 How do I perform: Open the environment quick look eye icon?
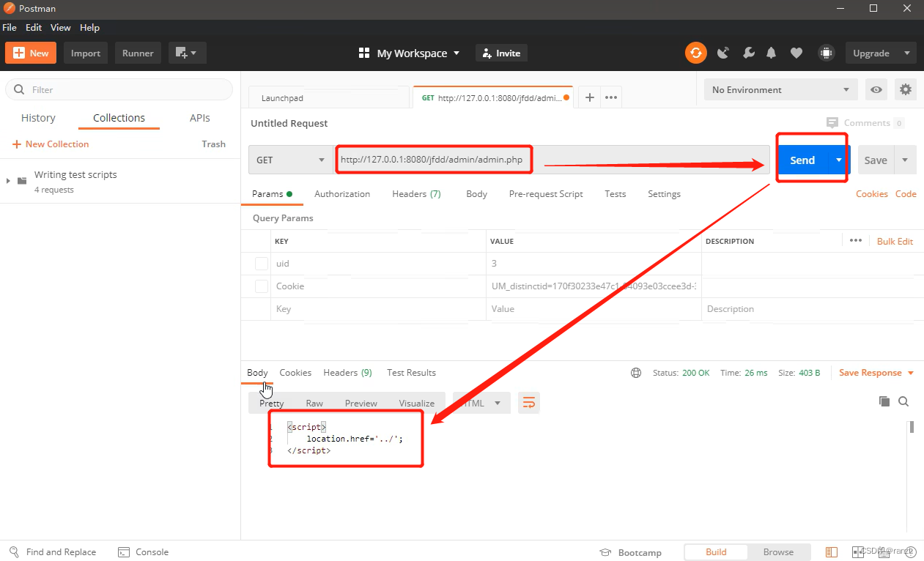[876, 89]
